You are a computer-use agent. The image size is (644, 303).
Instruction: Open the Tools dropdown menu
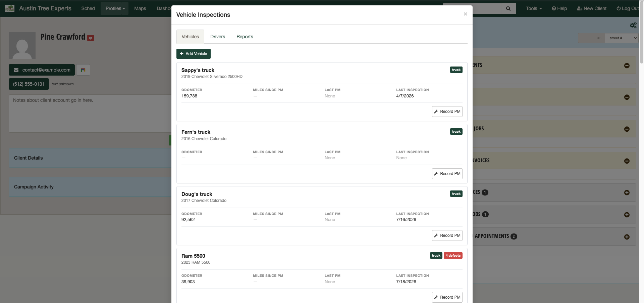click(x=534, y=8)
